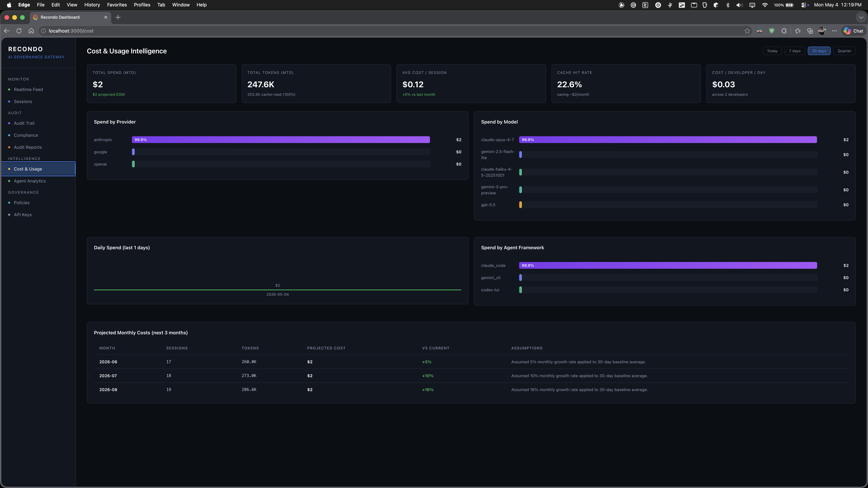Image resolution: width=868 pixels, height=488 pixels.
Task: Click the RECONDO logo title
Action: pyautogui.click(x=26, y=49)
